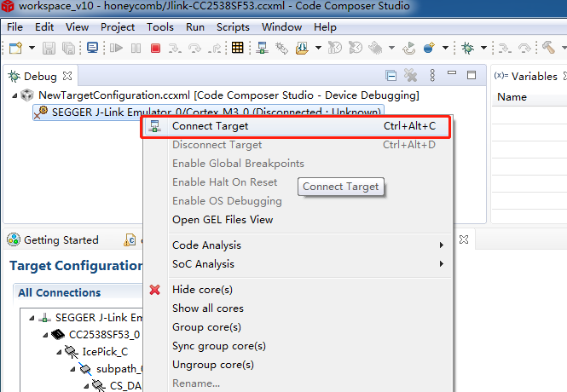The image size is (567, 392).
Task: Click the blue ball toolbar icon
Action: (x=429, y=48)
